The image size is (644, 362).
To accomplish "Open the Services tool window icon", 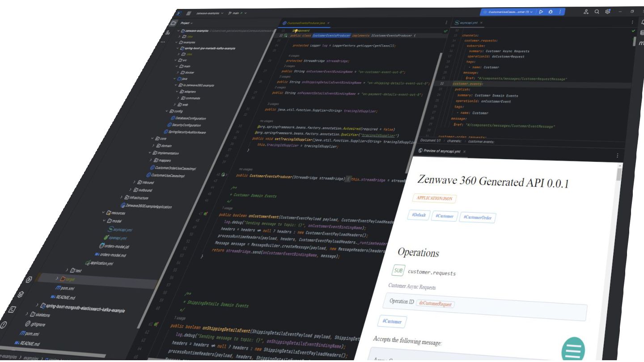I will click(x=30, y=280).
